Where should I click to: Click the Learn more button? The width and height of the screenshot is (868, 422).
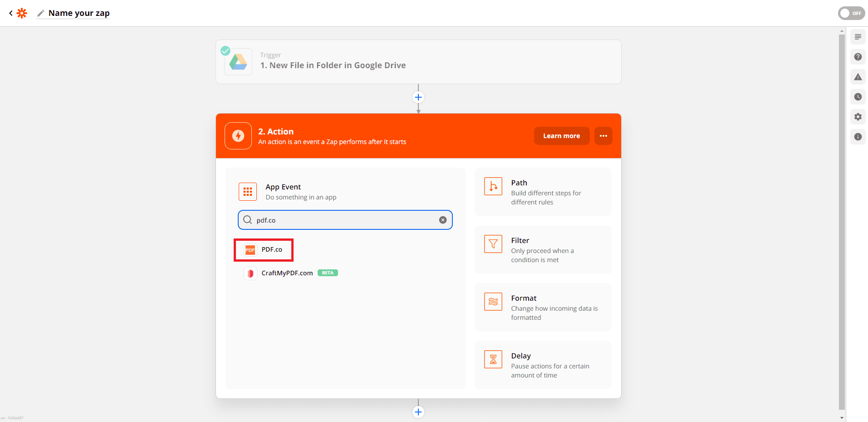click(562, 135)
